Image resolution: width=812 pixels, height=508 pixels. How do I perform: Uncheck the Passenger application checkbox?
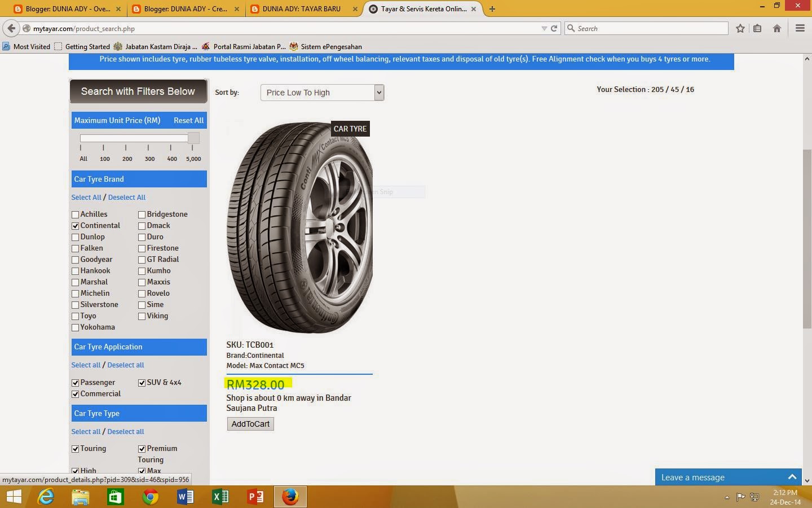tap(75, 383)
